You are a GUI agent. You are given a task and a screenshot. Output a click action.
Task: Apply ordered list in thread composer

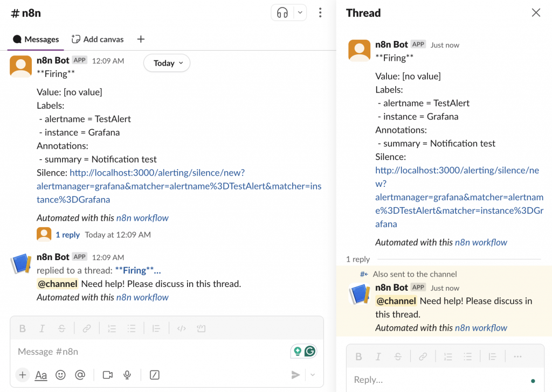(x=448, y=357)
